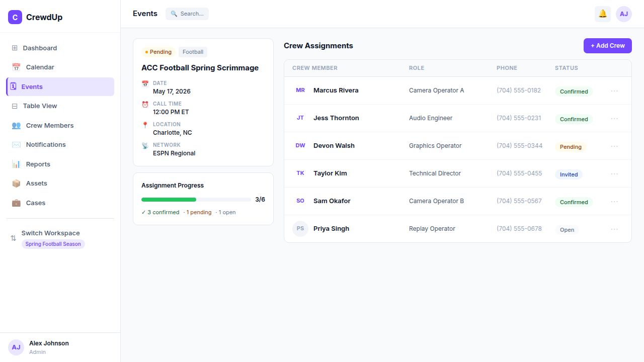
Task: Go to Dashboard in sidebar
Action: tap(60, 48)
